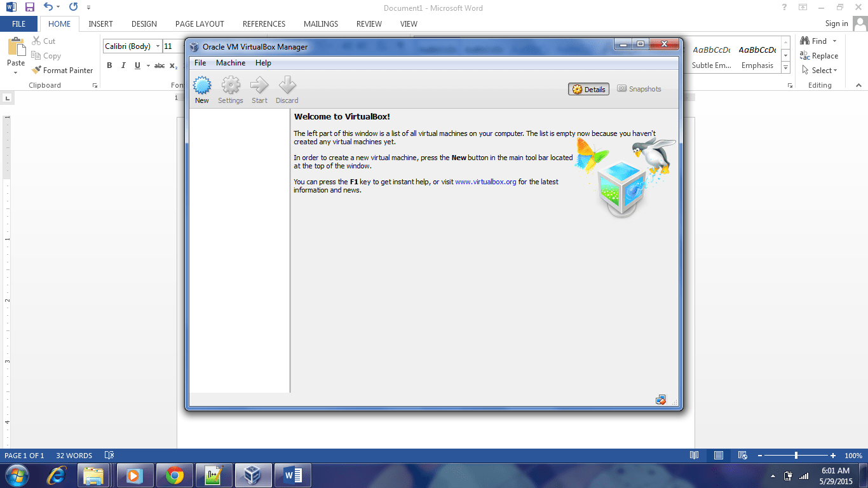Toggle the Details view button in VirtualBox
Viewport: 868px width, 488px height.
[x=588, y=89]
